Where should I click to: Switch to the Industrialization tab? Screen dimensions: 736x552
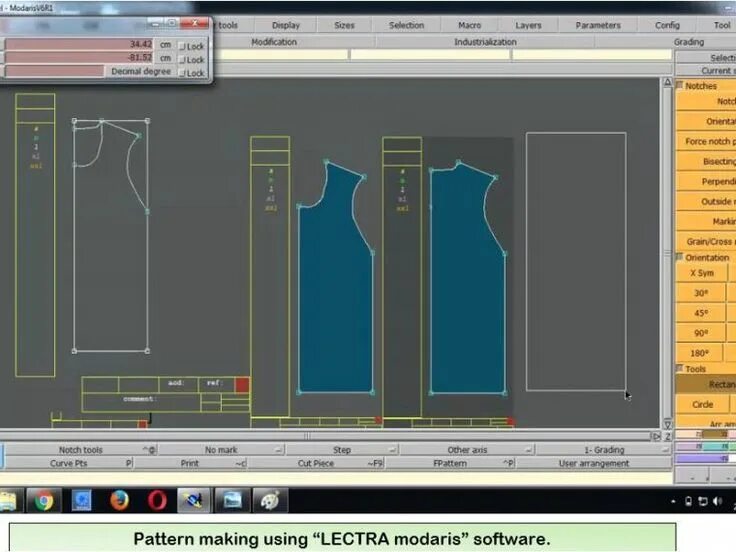[485, 42]
